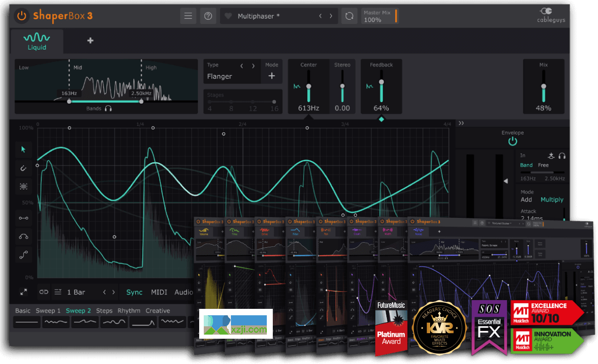Select the Low frequency band
The width and height of the screenshot is (598, 364).
pos(23,68)
